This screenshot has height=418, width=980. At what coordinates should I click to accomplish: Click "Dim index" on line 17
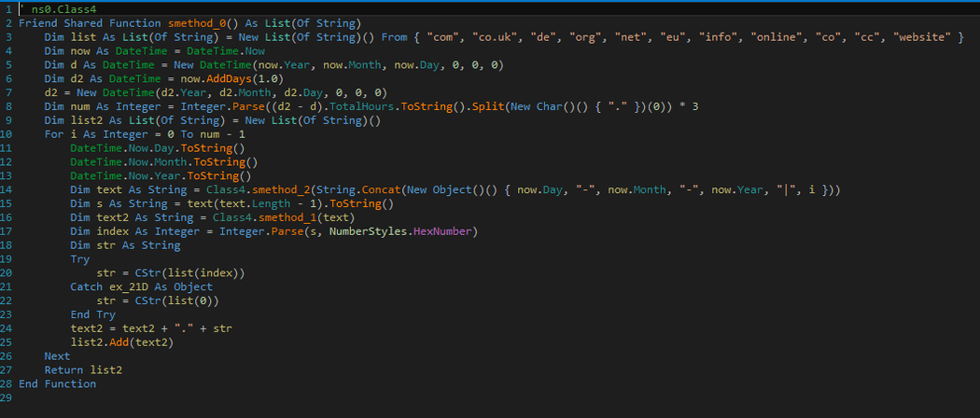click(99, 231)
